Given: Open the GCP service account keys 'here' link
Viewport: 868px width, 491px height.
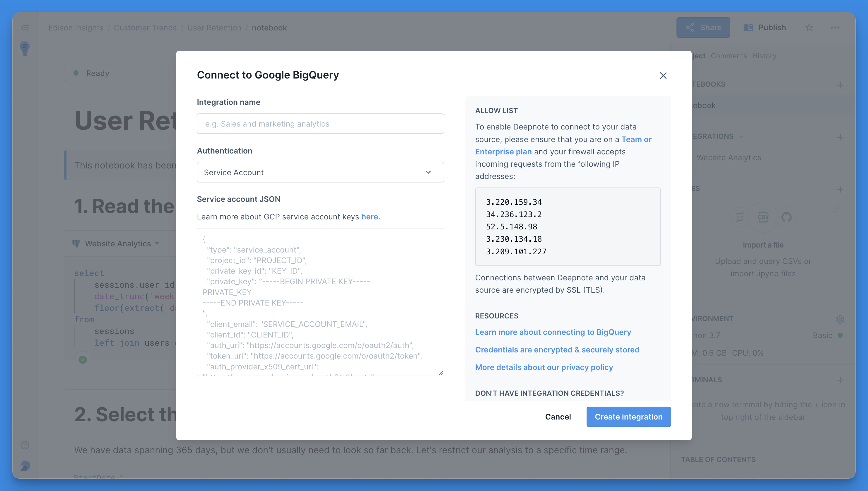Looking at the screenshot, I should pyautogui.click(x=370, y=217).
